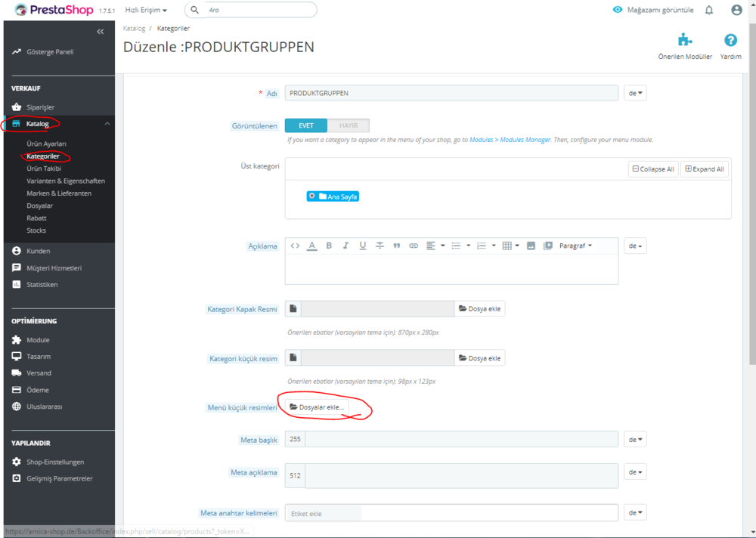The height and width of the screenshot is (538, 756).
Task: Click Dosya ekle for Kategori Kapak Resmi
Action: pos(480,308)
